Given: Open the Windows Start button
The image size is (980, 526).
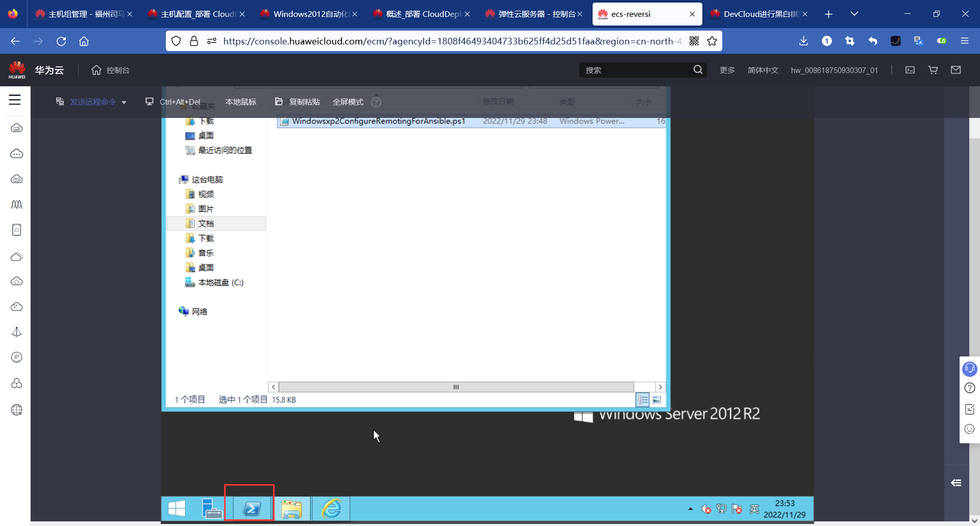Looking at the screenshot, I should point(177,509).
